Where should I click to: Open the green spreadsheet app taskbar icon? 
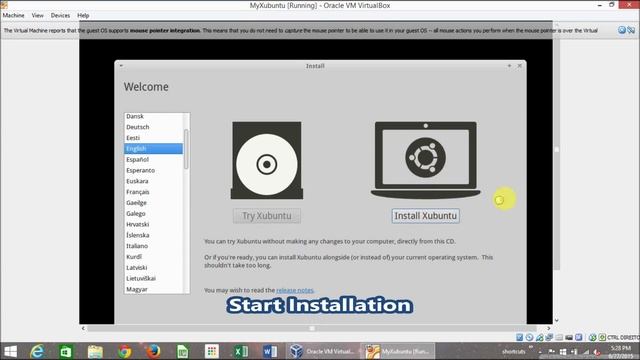click(182, 351)
